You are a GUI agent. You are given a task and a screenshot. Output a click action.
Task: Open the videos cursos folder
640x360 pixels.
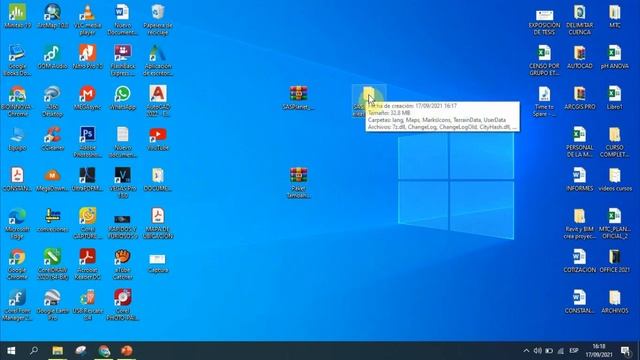click(615, 180)
